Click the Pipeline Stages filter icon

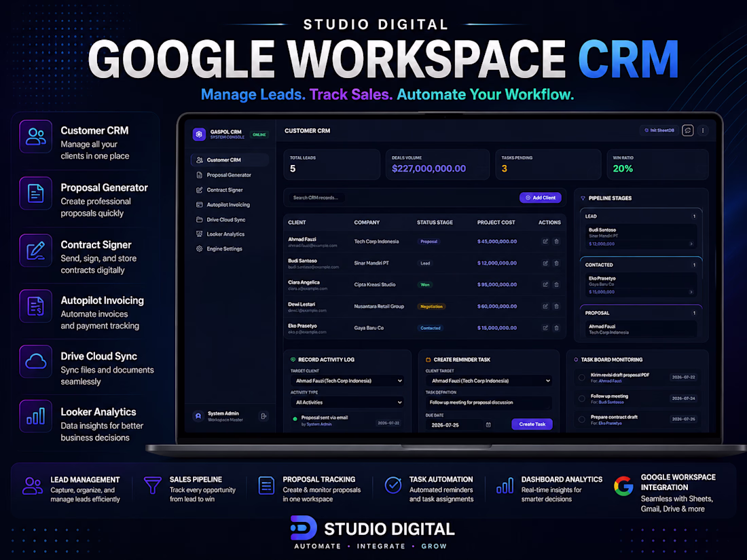(583, 198)
